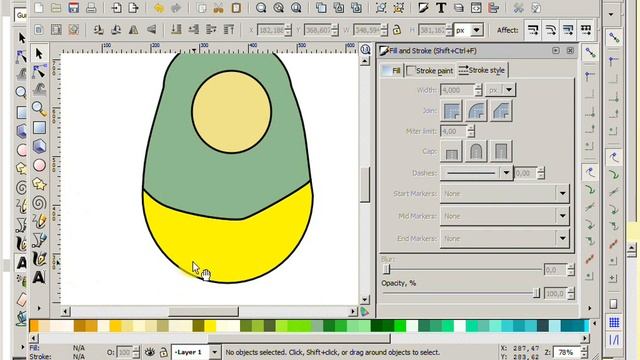640x360 pixels.
Task: Choose the Square cap option
Action: point(501,151)
